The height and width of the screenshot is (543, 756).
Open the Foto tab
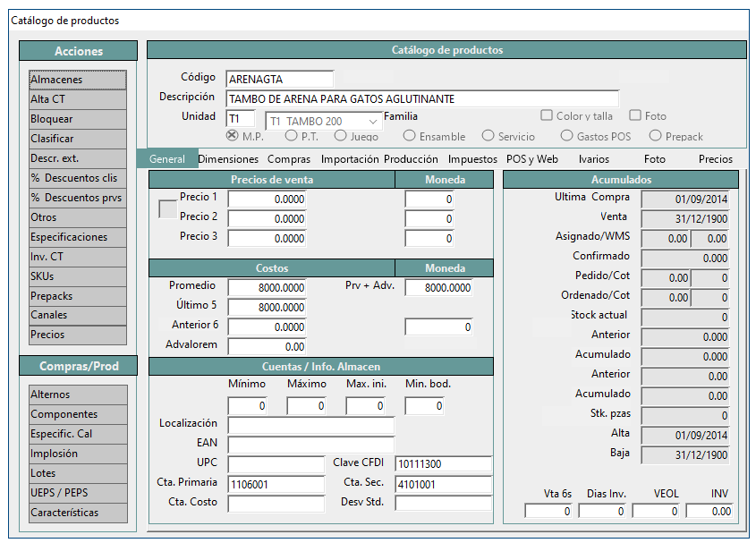[654, 158]
